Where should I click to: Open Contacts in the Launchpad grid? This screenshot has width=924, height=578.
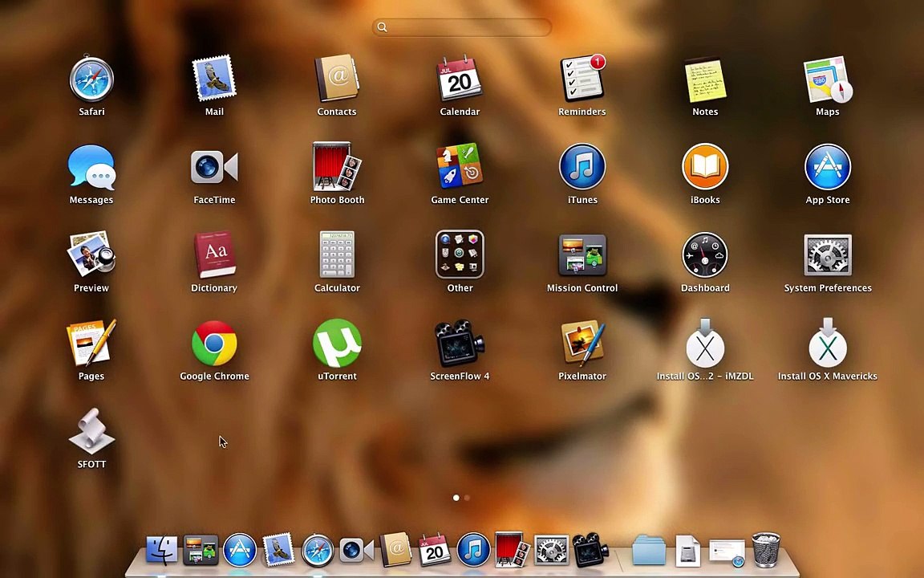click(x=337, y=79)
